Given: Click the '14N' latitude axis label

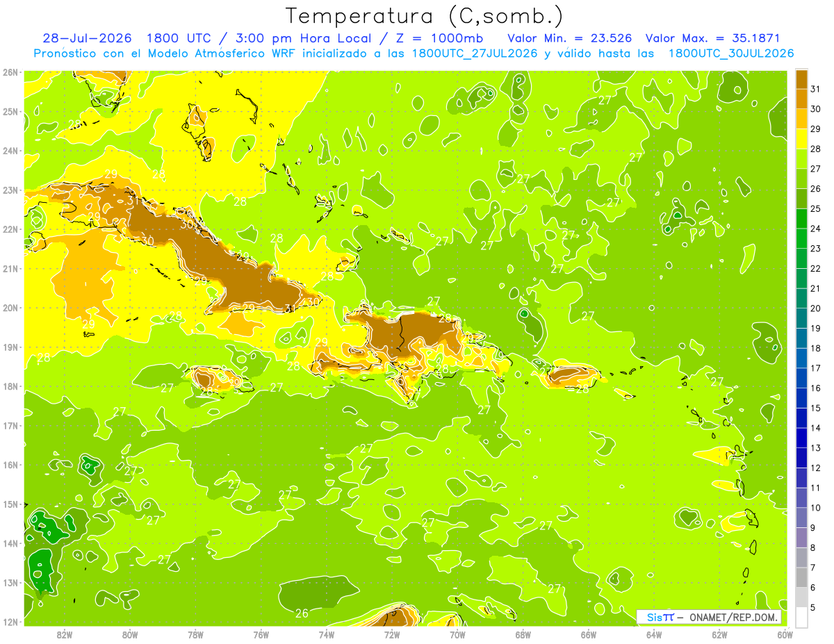Looking at the screenshot, I should pyautogui.click(x=10, y=543).
